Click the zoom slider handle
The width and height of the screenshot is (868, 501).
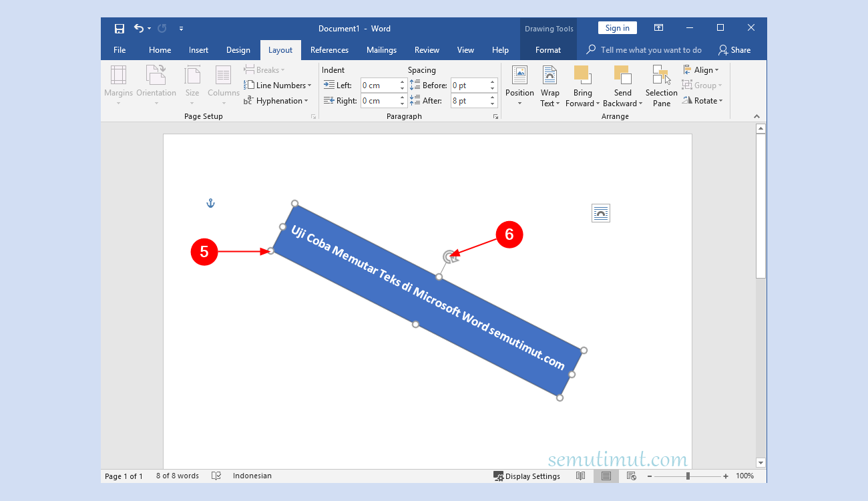[x=688, y=476]
